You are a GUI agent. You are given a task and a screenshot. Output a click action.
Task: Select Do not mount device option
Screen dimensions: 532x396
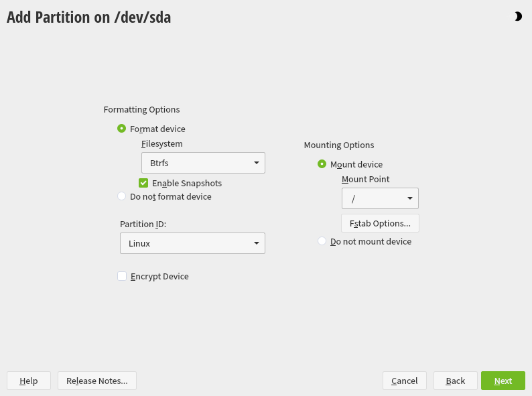[x=322, y=241]
